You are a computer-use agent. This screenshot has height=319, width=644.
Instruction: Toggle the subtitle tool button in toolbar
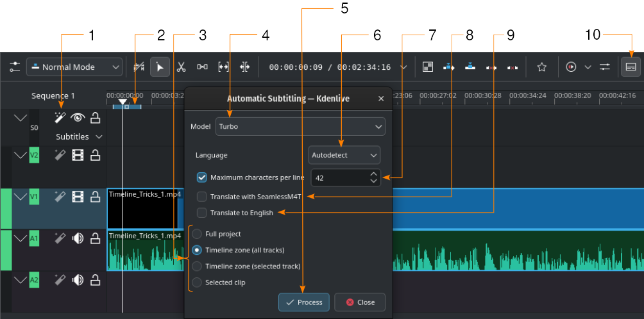pos(631,67)
